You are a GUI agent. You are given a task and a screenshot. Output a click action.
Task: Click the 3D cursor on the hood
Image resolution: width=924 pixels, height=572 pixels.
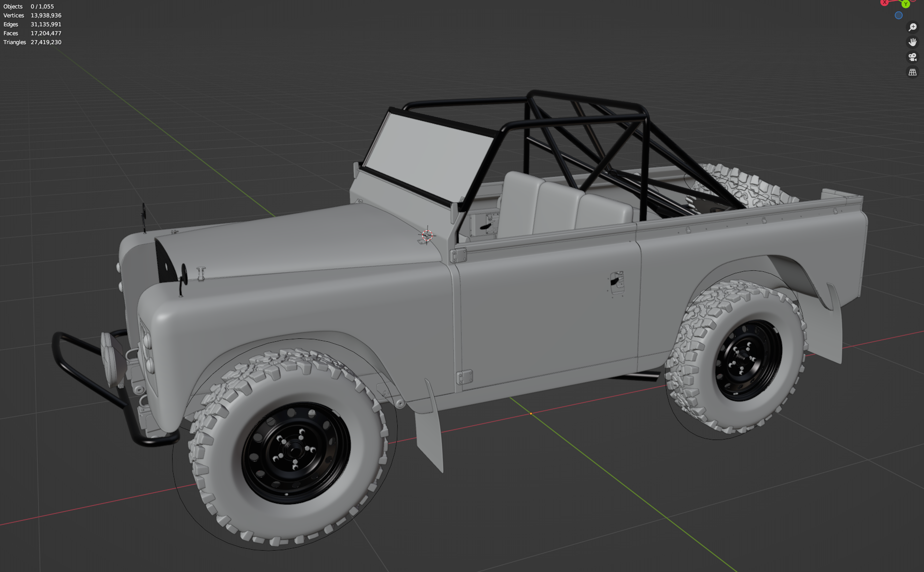[x=427, y=235]
